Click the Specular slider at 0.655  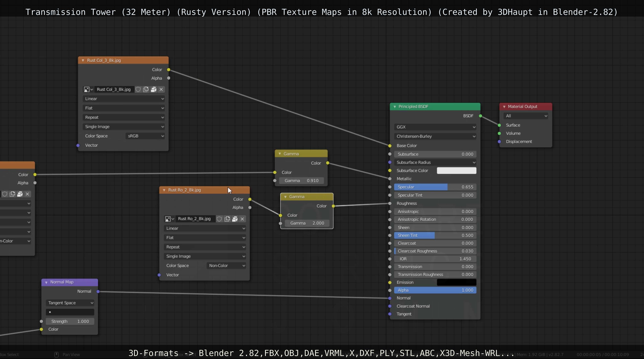[435, 187]
